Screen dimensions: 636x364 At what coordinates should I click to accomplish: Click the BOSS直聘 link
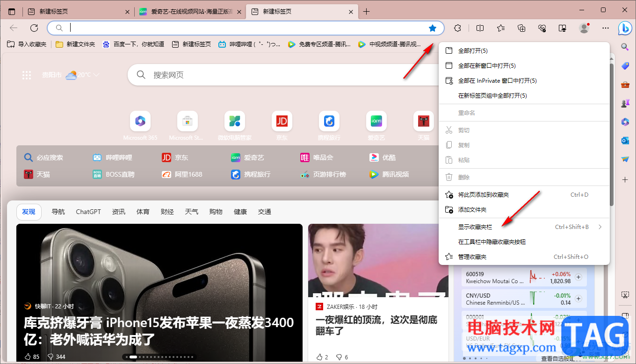pos(114,174)
